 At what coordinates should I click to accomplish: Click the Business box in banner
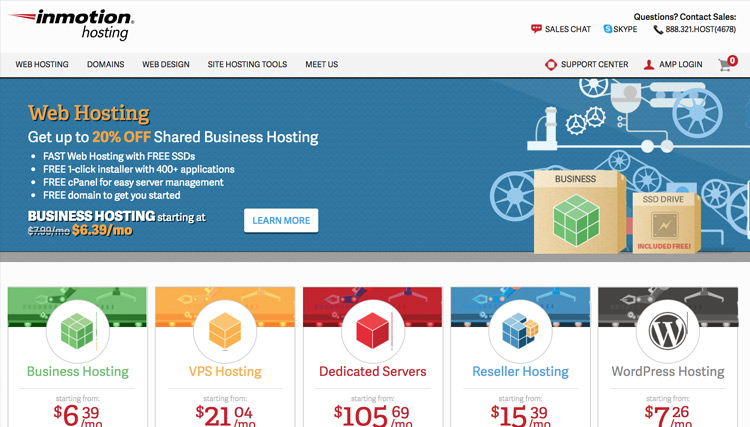580,211
